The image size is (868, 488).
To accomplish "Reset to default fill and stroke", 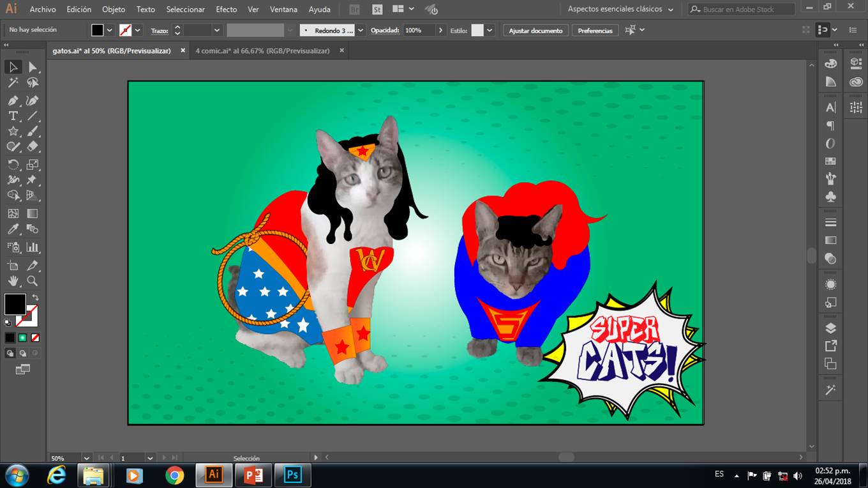I will (x=8, y=323).
